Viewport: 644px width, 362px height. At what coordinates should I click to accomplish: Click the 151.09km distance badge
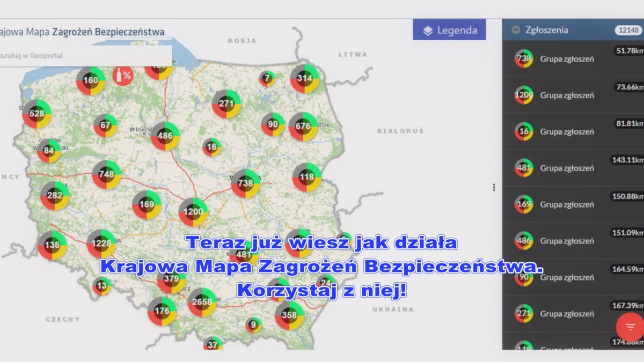click(627, 233)
